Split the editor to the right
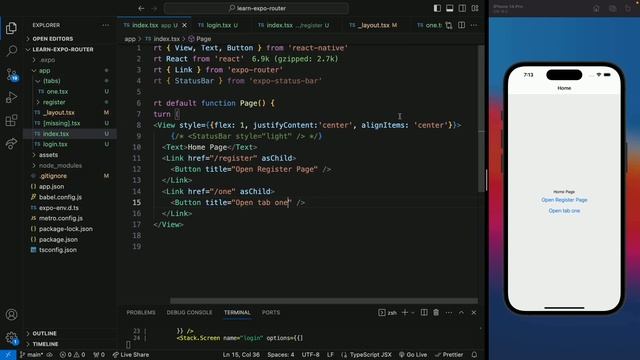Viewport: 640px width, 360px height. [x=462, y=25]
